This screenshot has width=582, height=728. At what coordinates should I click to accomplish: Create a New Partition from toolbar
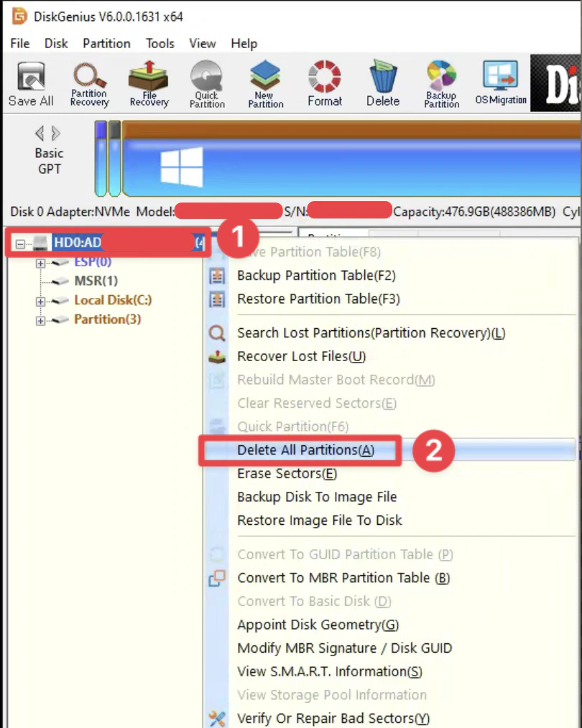tap(265, 85)
